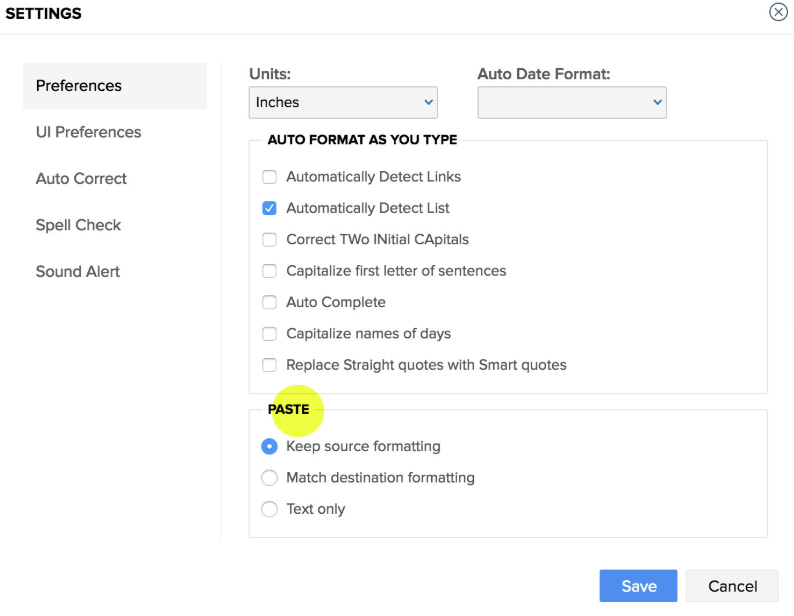The image size is (794, 616).
Task: Click the Save button
Action: coord(638,587)
